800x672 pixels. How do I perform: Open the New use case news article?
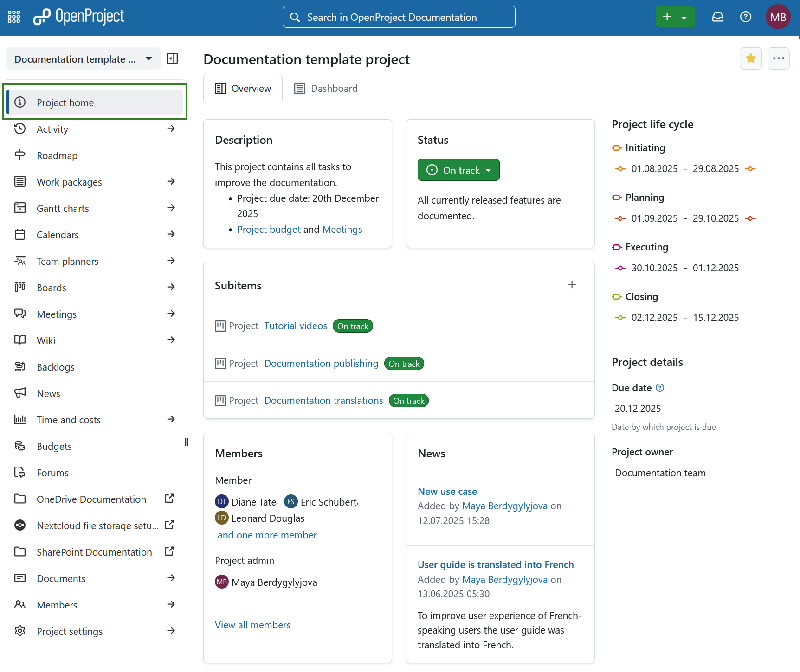447,491
